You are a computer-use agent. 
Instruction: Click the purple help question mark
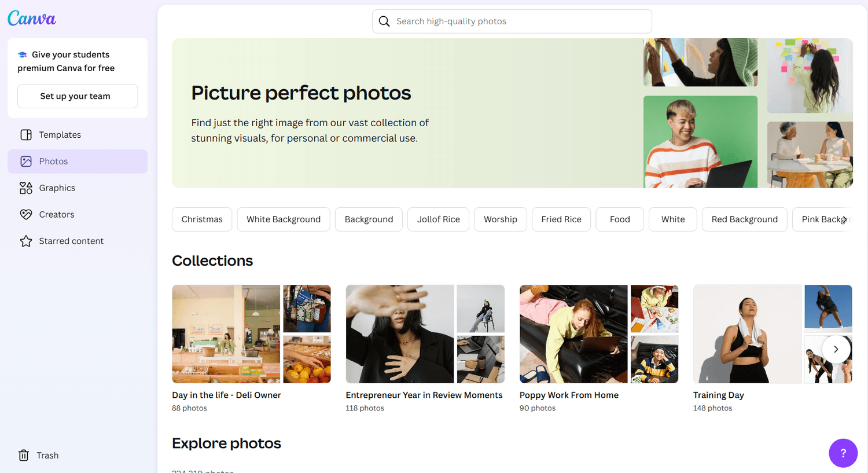(843, 453)
